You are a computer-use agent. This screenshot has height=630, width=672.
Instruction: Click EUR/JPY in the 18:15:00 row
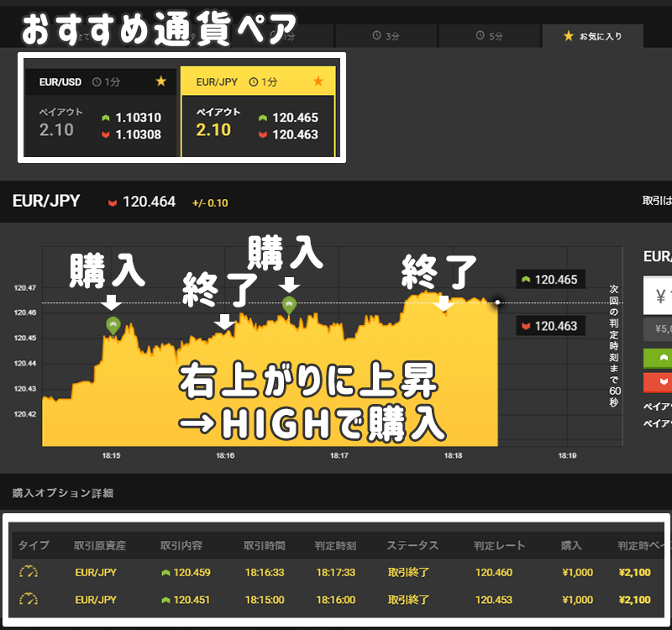click(96, 600)
